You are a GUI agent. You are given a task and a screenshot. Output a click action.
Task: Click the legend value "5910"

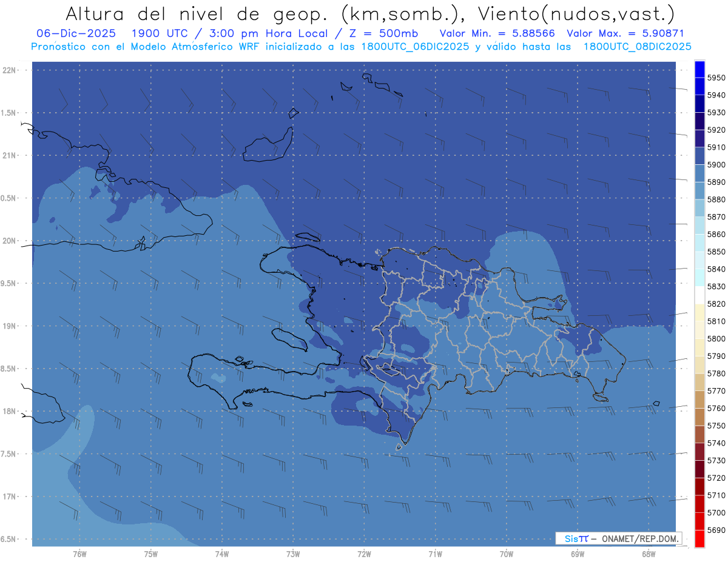pos(715,147)
